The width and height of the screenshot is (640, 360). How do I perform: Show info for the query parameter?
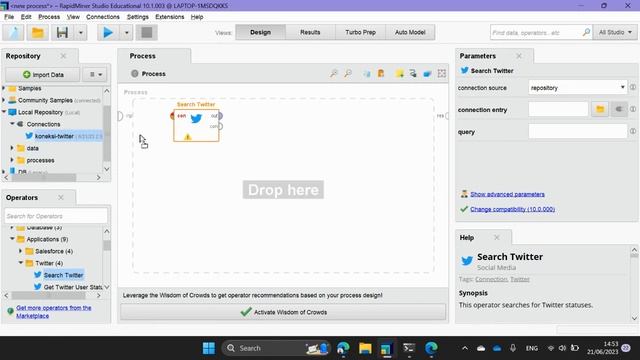[x=633, y=131]
